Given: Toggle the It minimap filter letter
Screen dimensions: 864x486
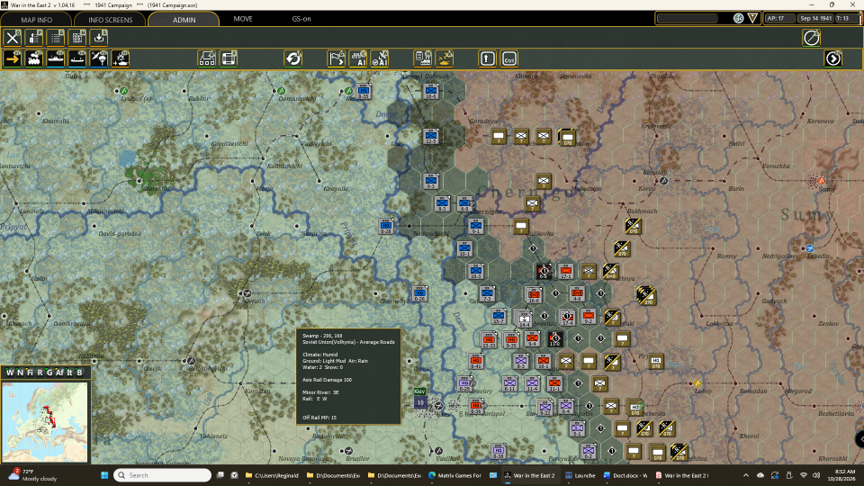Looking at the screenshot, I should pos(69,372).
